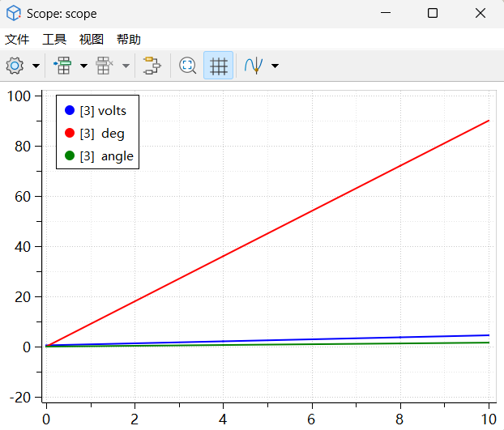Expand the remove panel dropdown arrow
This screenshot has height=430, width=504.
(126, 66)
